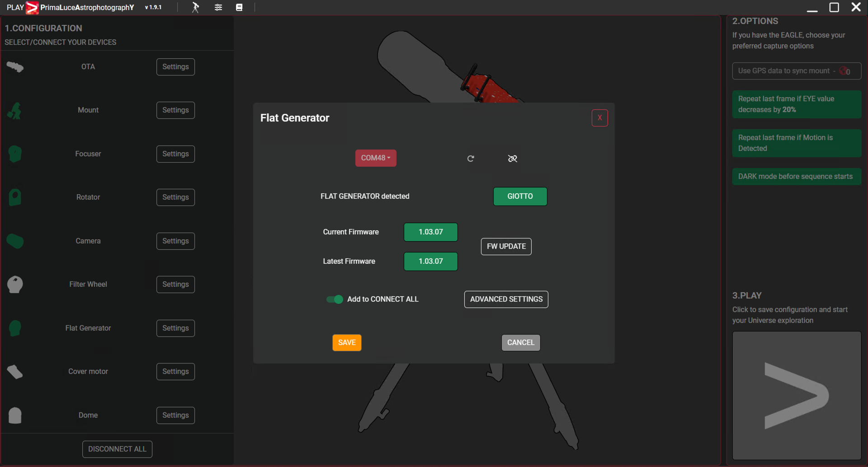Click the red GPS status indicator
The width and height of the screenshot is (868, 467).
click(x=843, y=71)
